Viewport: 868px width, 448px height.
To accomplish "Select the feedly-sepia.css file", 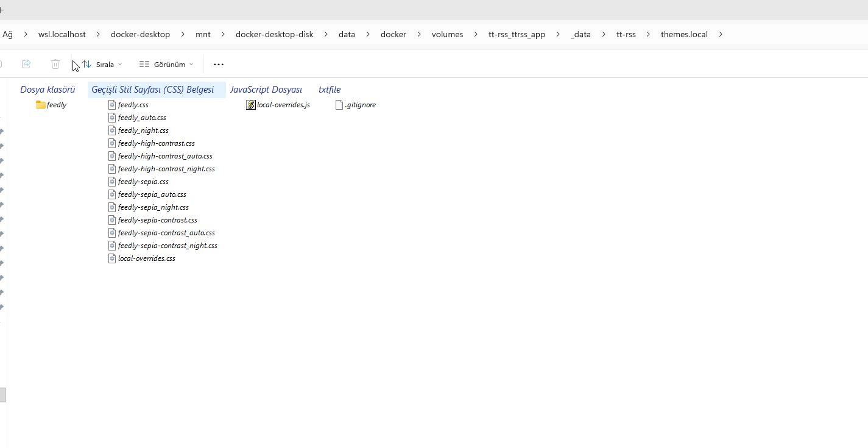I will point(138,182).
